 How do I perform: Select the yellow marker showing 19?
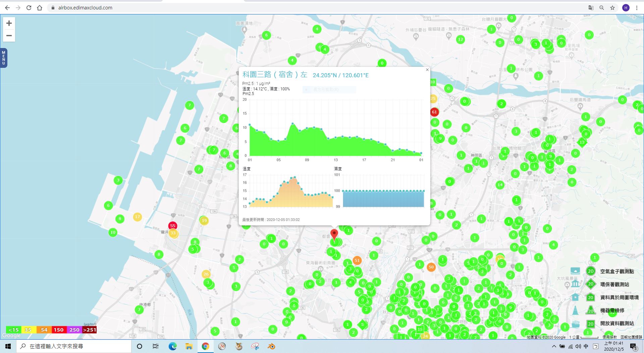pos(204,221)
